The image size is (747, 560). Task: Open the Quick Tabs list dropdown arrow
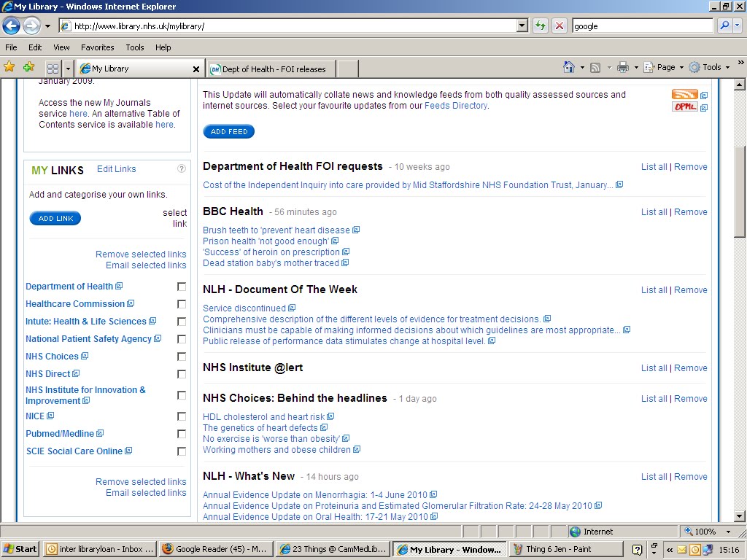[x=68, y=69]
